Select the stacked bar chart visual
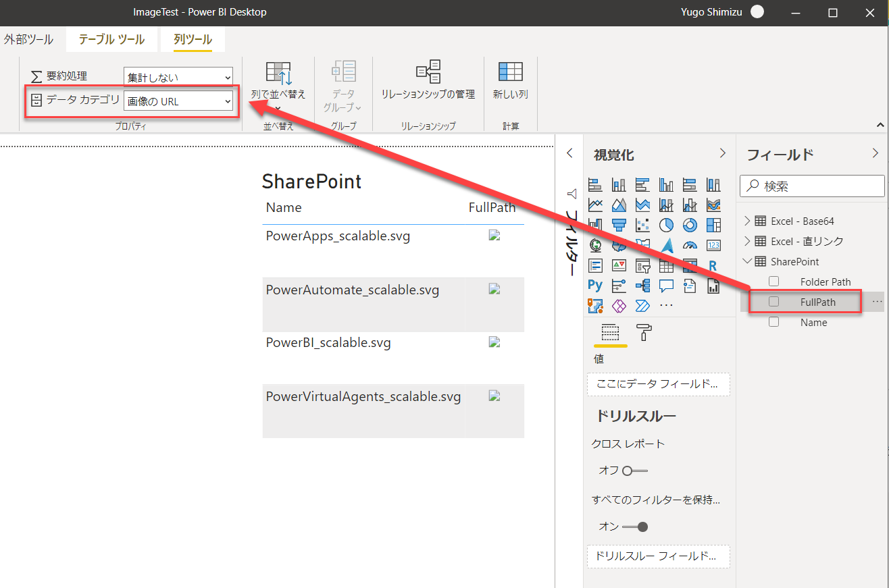The height and width of the screenshot is (588, 889). (x=595, y=184)
